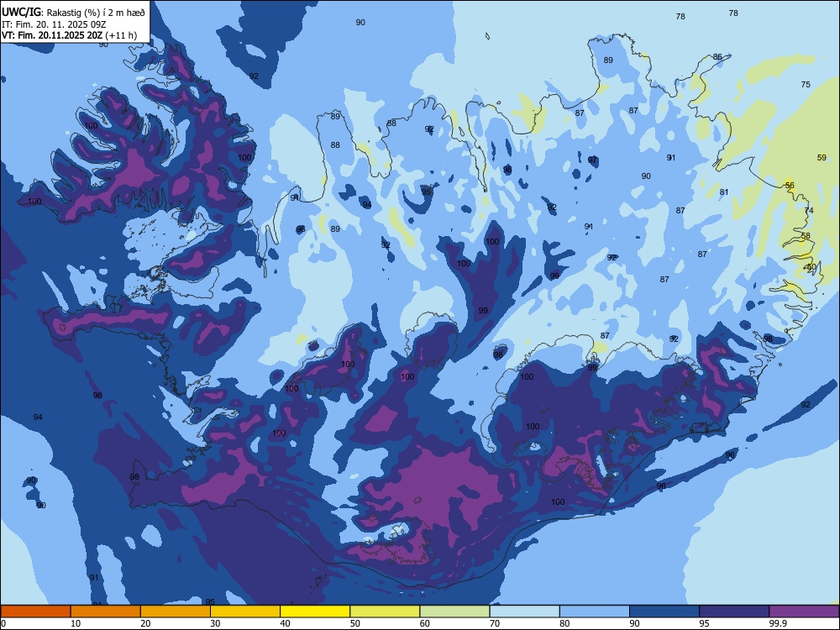Click the legend tick label '60'

pyautogui.click(x=425, y=623)
